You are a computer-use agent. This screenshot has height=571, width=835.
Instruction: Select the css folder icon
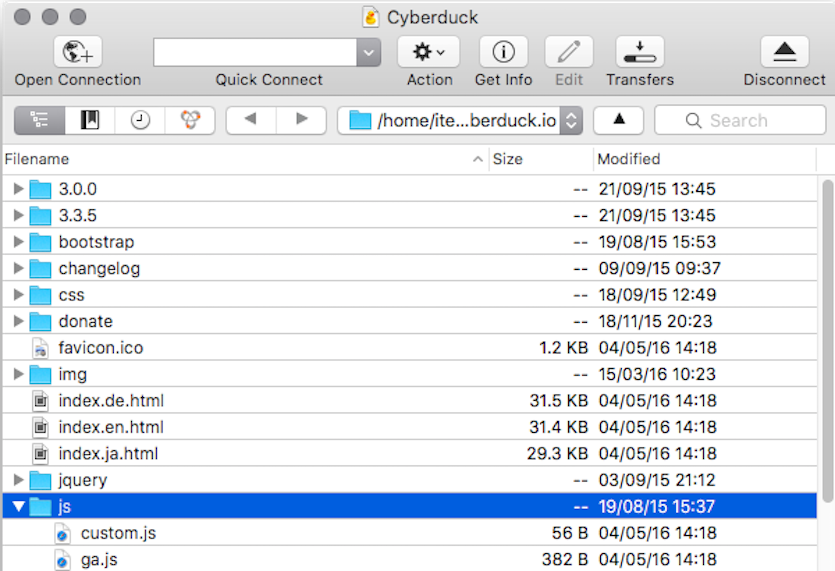[40, 295]
